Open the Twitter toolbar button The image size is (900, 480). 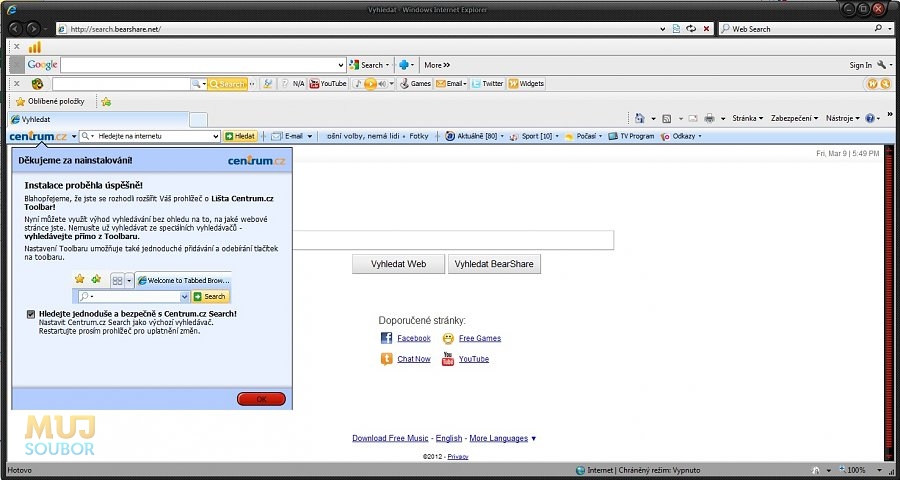(x=487, y=84)
